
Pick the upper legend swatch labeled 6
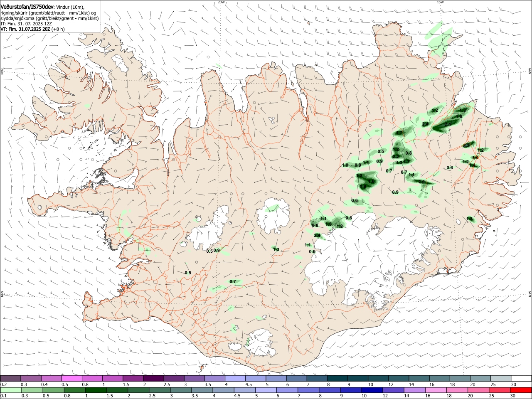click(296, 378)
